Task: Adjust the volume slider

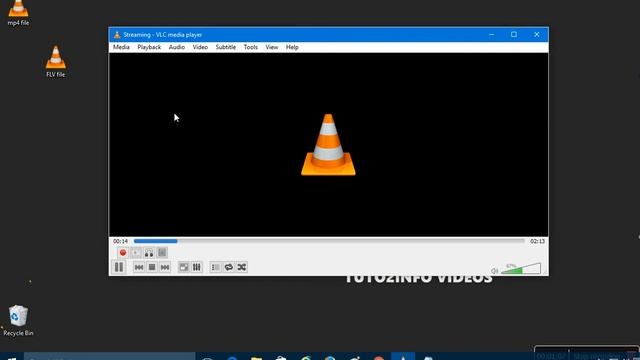Action: [521, 269]
